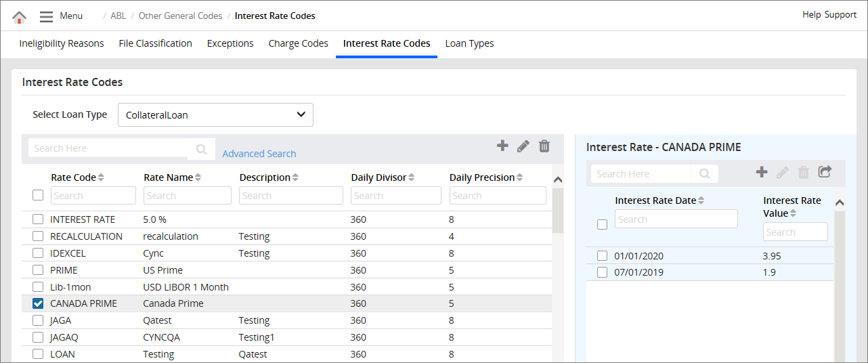Open the hamburger Menu icon
Screen dimensions: 868x363
[x=46, y=16]
